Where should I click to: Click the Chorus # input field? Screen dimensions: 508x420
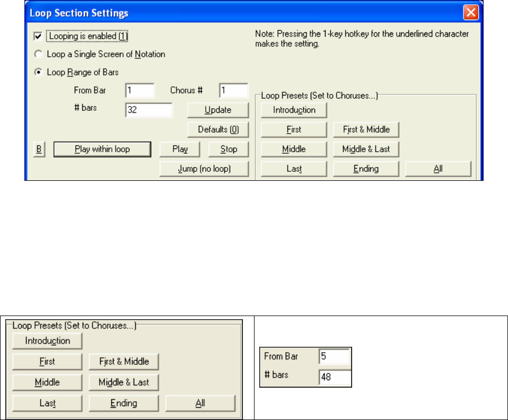pyautogui.click(x=234, y=90)
